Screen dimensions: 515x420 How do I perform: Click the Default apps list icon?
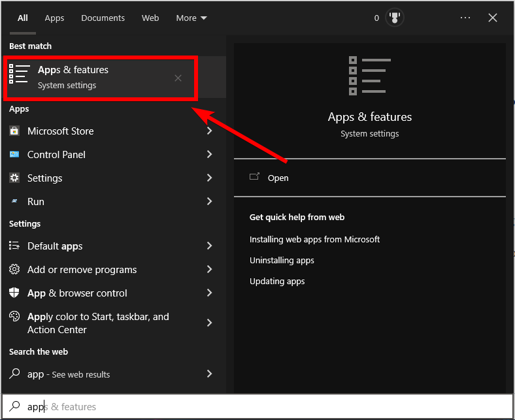(14, 246)
